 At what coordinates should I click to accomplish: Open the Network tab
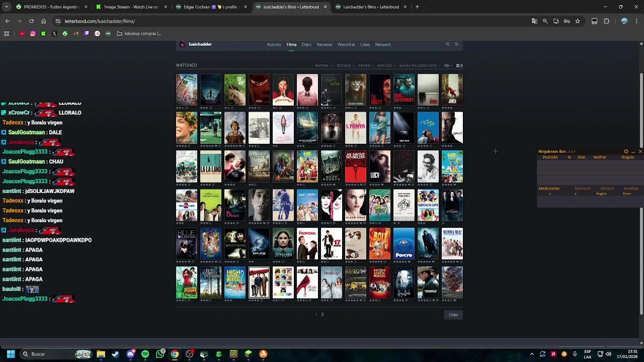383,44
